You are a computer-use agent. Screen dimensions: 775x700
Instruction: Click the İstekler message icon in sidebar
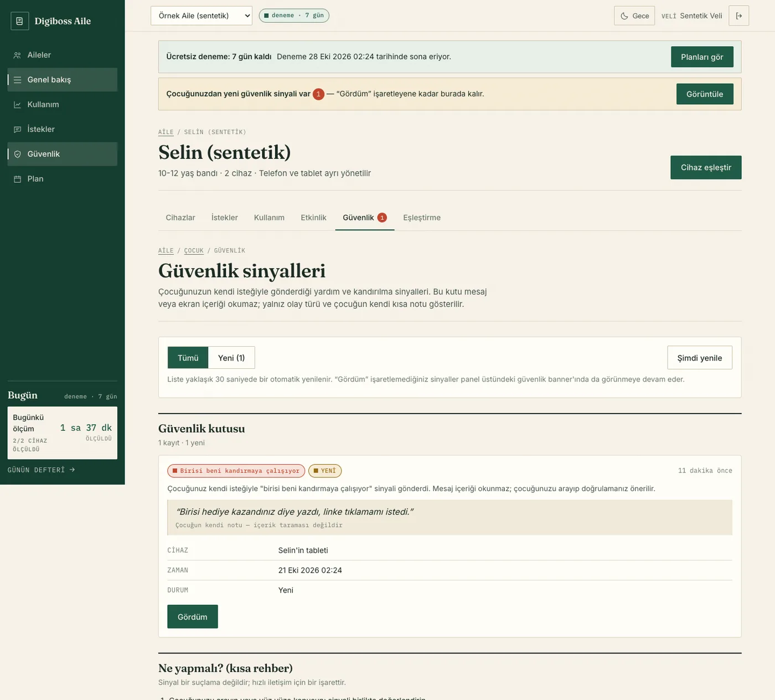[x=17, y=130]
